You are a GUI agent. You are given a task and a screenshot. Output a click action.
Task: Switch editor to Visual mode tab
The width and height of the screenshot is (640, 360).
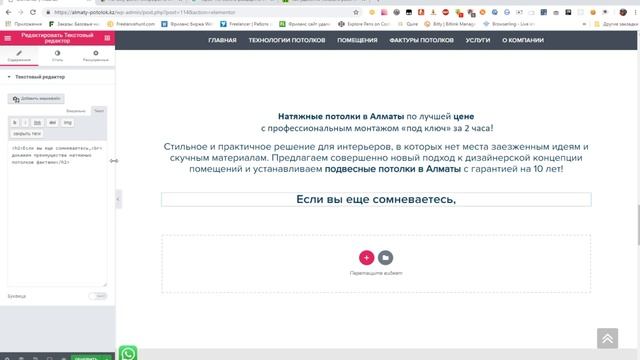76,111
